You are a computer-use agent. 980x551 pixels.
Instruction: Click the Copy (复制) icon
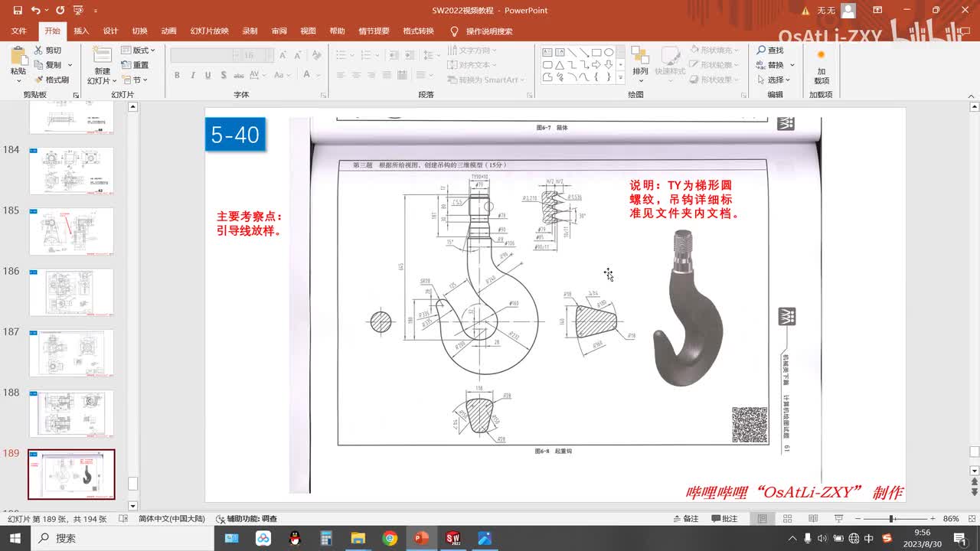click(x=38, y=65)
